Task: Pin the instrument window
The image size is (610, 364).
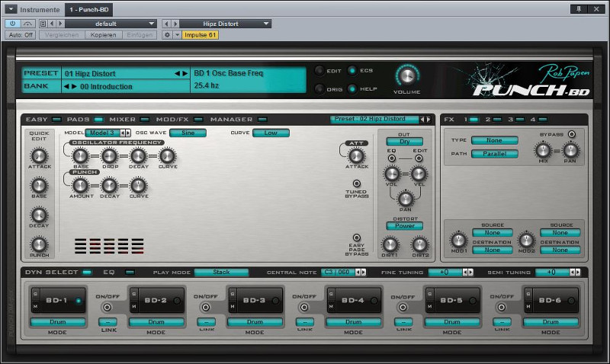Action: coord(579,9)
